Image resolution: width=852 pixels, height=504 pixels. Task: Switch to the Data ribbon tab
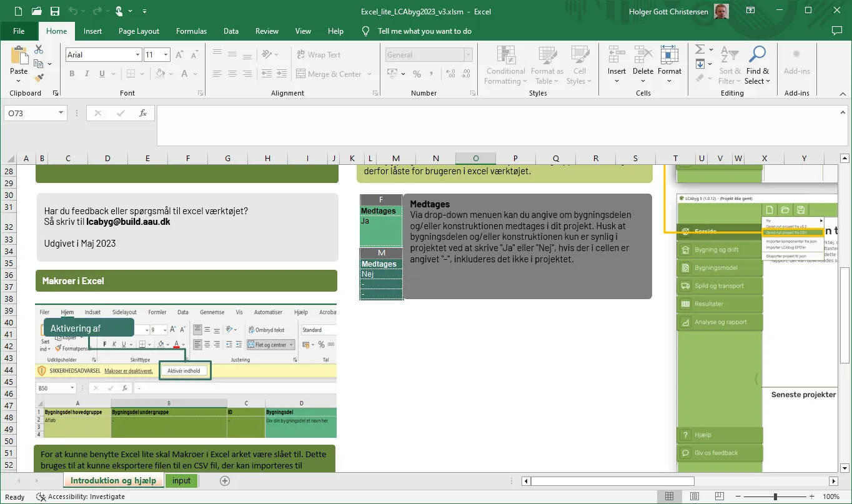point(231,31)
